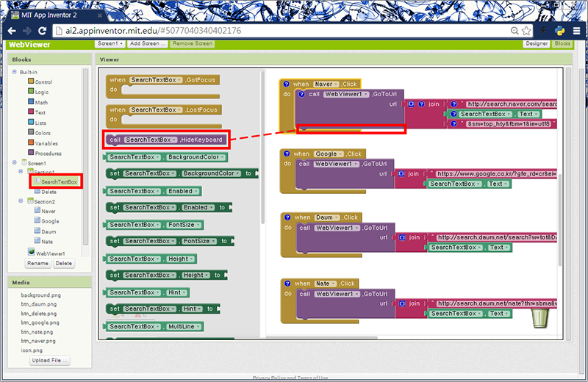This screenshot has width=588, height=382.
Task: Switch to Blocks view
Action: (x=562, y=43)
